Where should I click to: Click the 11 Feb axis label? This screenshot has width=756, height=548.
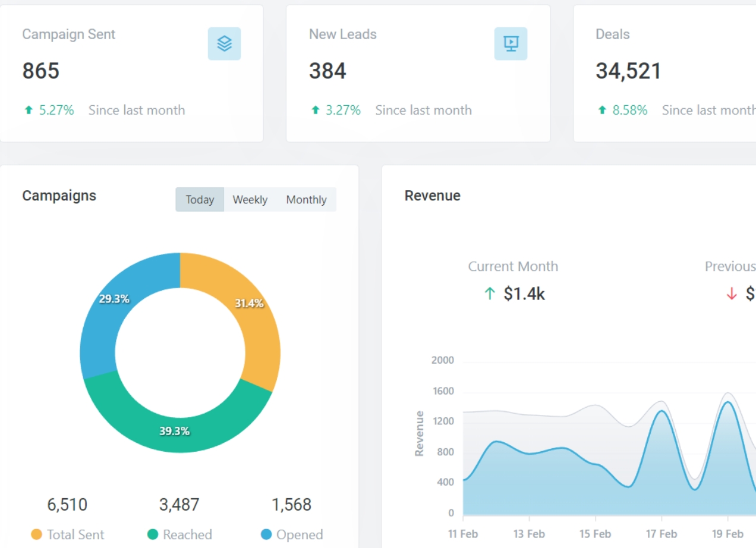[463, 534]
